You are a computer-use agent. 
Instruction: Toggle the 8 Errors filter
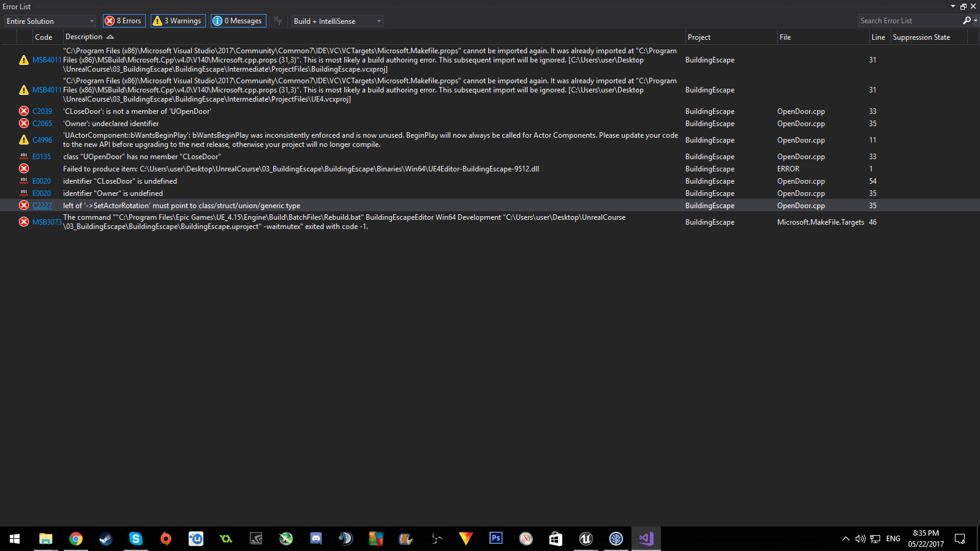pos(124,21)
